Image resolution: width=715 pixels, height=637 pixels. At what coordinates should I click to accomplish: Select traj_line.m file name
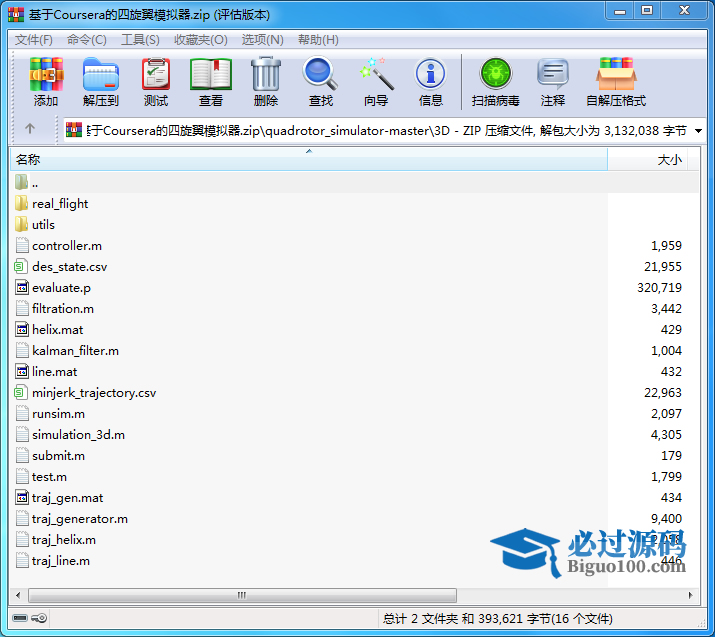61,560
